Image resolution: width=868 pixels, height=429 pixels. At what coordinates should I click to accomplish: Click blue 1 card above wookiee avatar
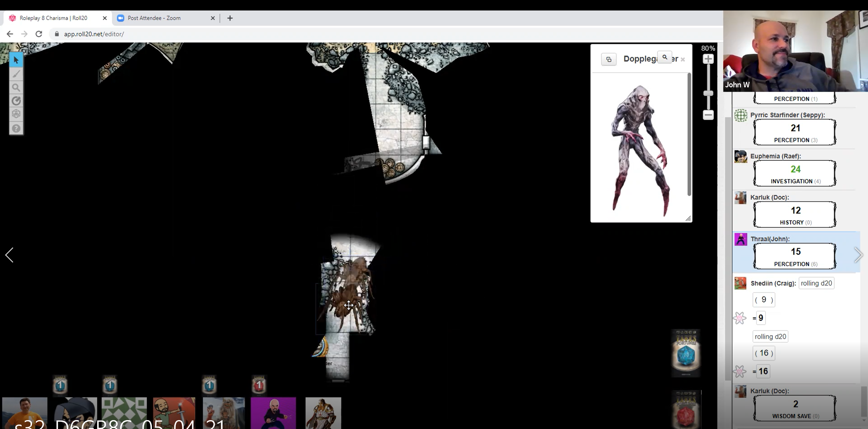[209, 385]
